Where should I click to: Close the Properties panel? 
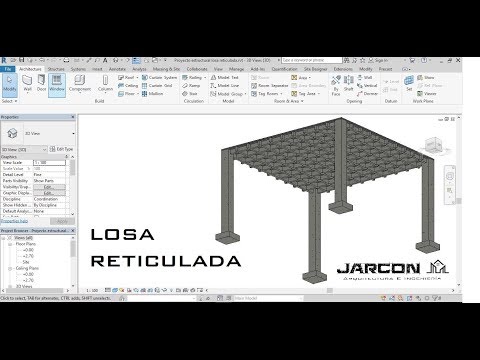pyautogui.click(x=73, y=117)
